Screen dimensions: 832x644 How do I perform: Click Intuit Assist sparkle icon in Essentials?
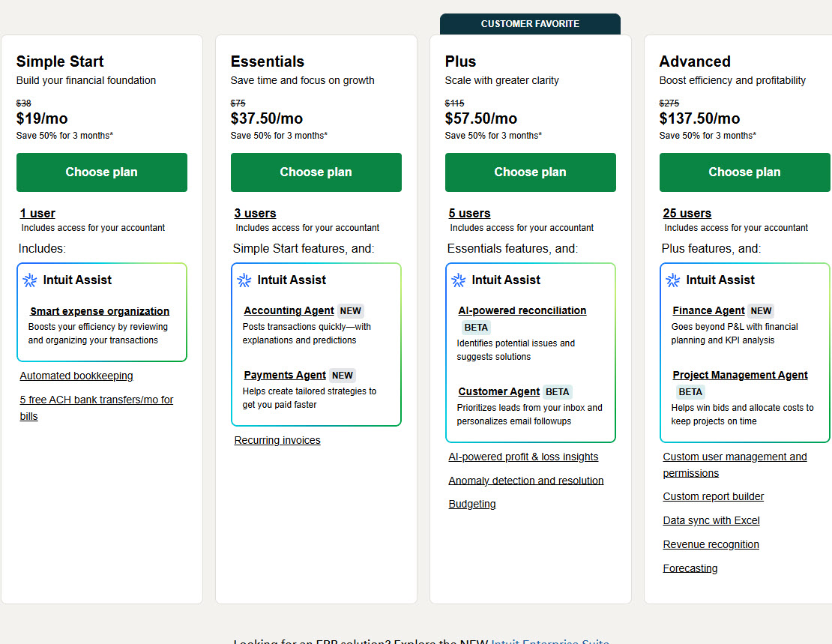pos(244,280)
